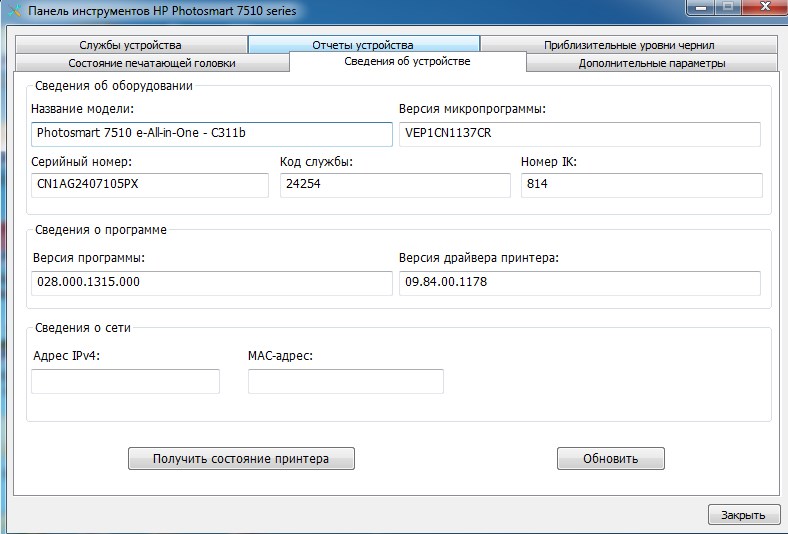Open the Службы устройства tab

[131, 45]
